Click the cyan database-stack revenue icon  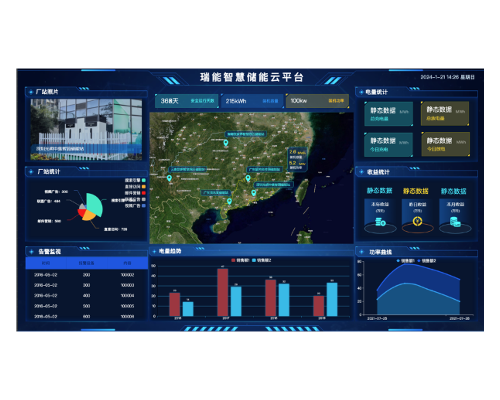point(455,222)
